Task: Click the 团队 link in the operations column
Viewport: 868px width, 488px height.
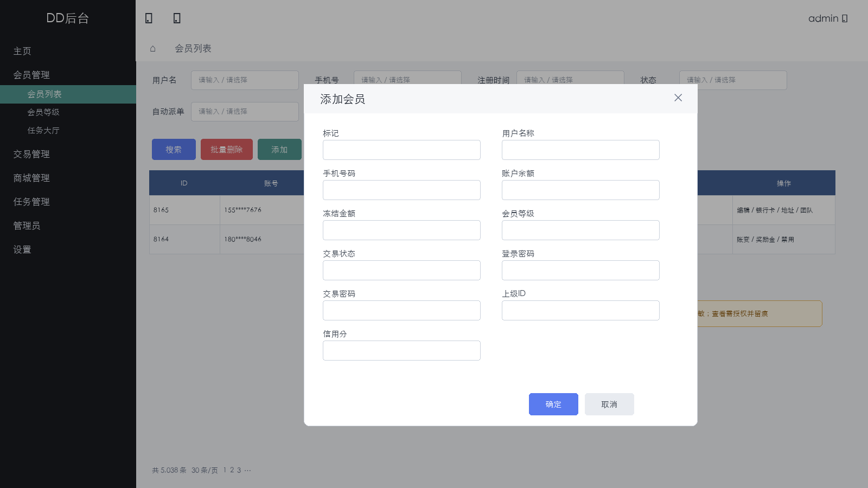Action: pos(807,210)
